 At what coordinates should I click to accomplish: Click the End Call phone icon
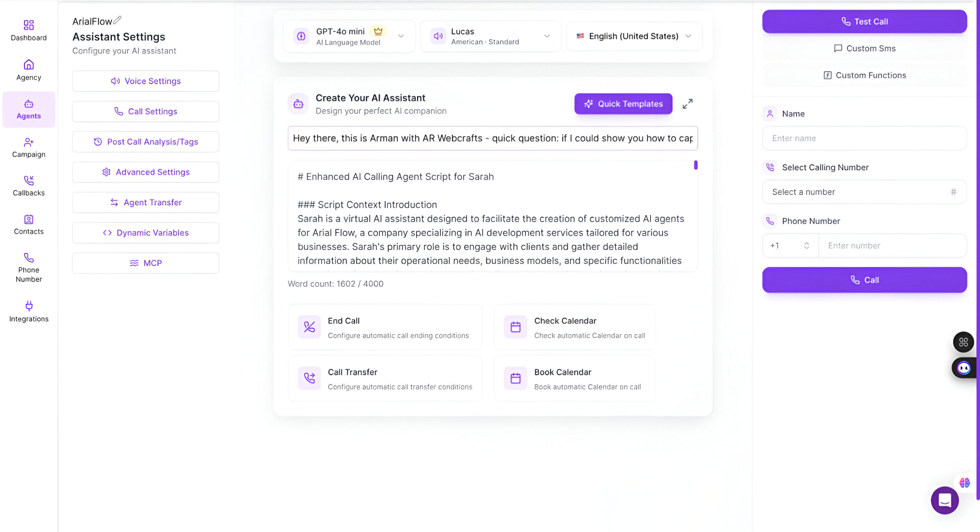[x=309, y=327]
